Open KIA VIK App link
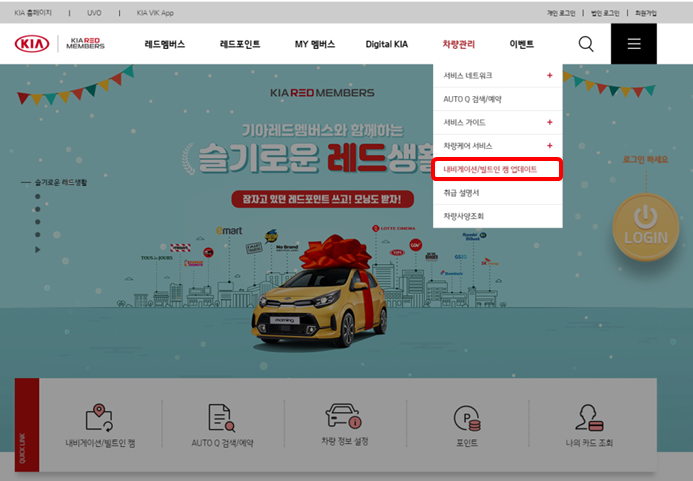This screenshot has width=693, height=481. [x=155, y=13]
